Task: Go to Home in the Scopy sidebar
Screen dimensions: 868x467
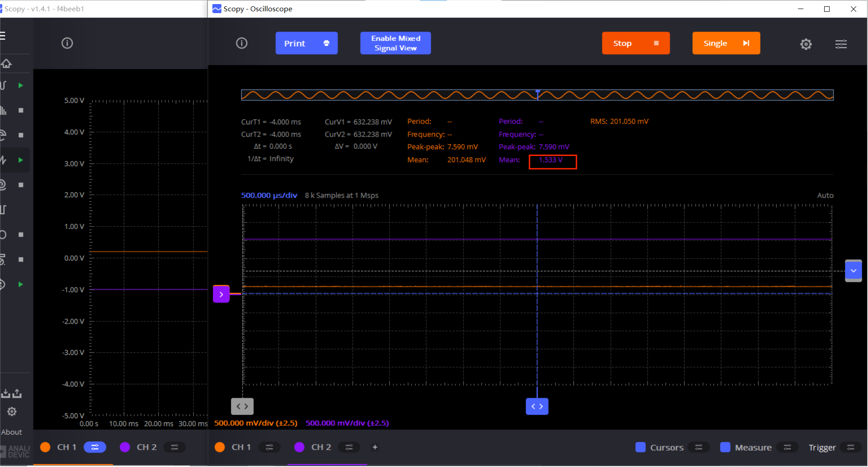Action: (6, 64)
